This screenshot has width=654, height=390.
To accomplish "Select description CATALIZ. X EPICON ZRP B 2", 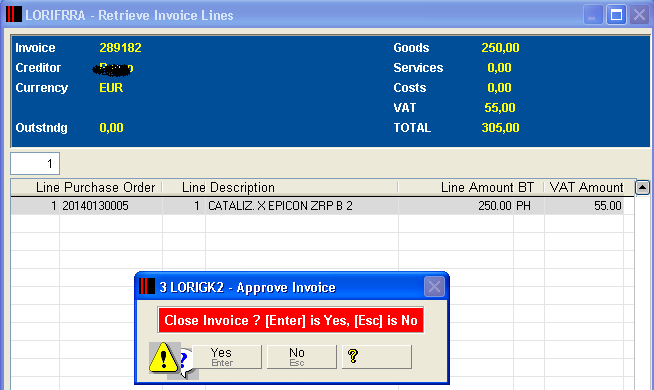I will 280,206.
